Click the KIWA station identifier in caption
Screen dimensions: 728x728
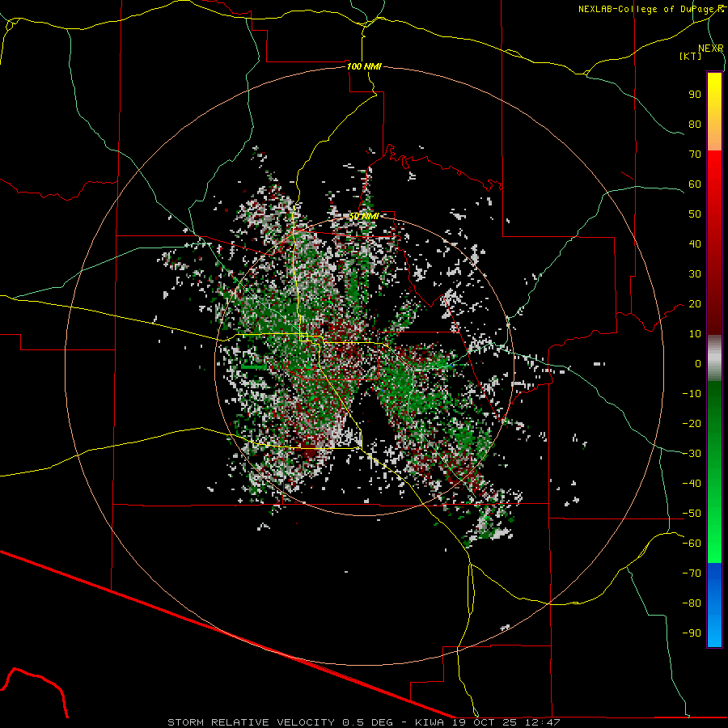430,722
